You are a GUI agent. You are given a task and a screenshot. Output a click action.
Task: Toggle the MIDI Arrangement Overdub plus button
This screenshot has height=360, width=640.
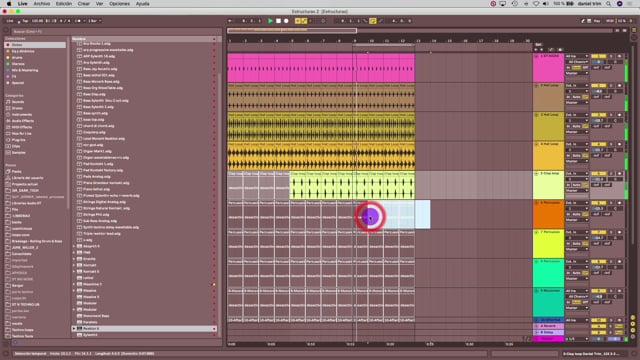(x=298, y=21)
